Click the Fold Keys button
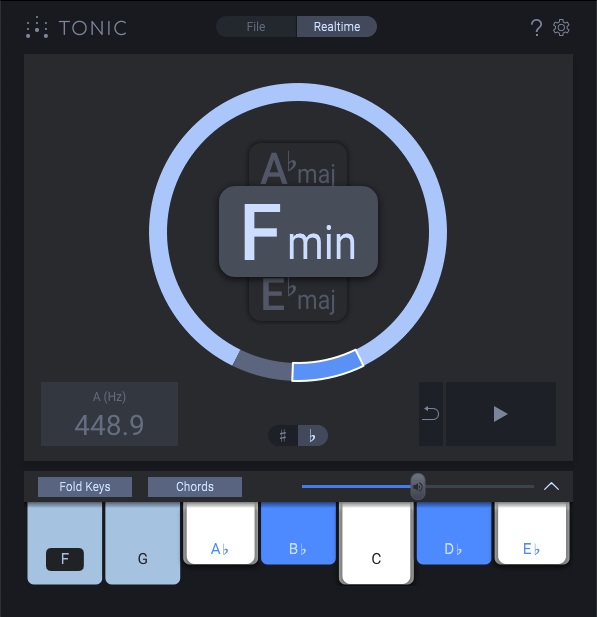This screenshot has width=597, height=617. point(85,487)
